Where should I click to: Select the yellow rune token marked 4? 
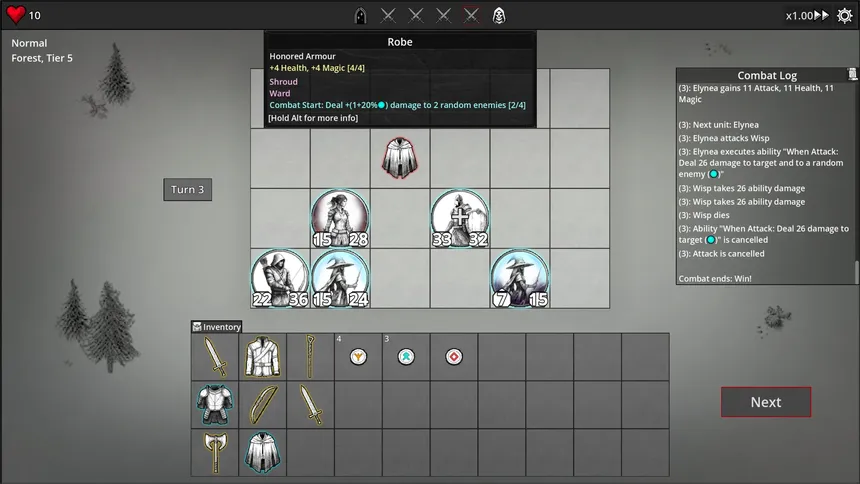click(x=358, y=357)
